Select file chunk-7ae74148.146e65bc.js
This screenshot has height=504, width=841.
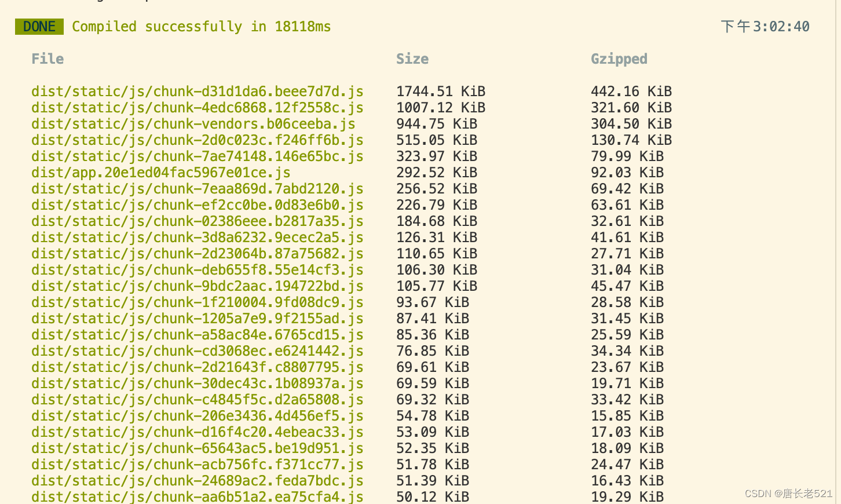pyautogui.click(x=198, y=156)
